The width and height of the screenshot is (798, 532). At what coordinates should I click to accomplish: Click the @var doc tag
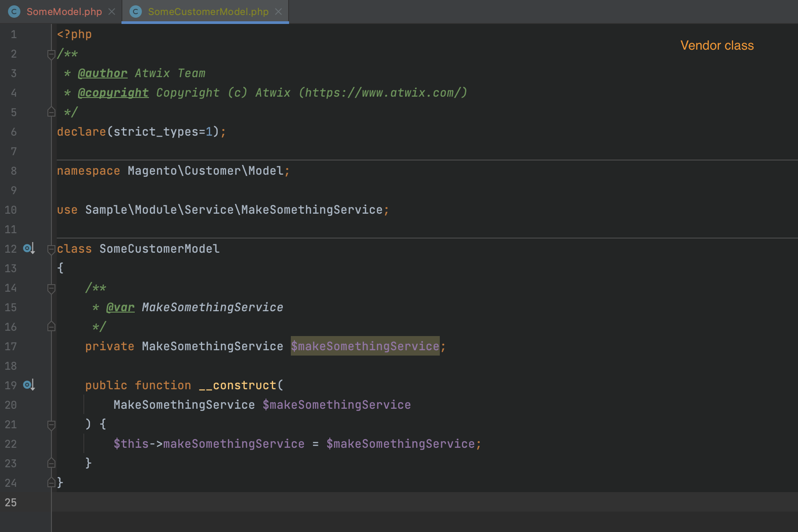coord(120,307)
